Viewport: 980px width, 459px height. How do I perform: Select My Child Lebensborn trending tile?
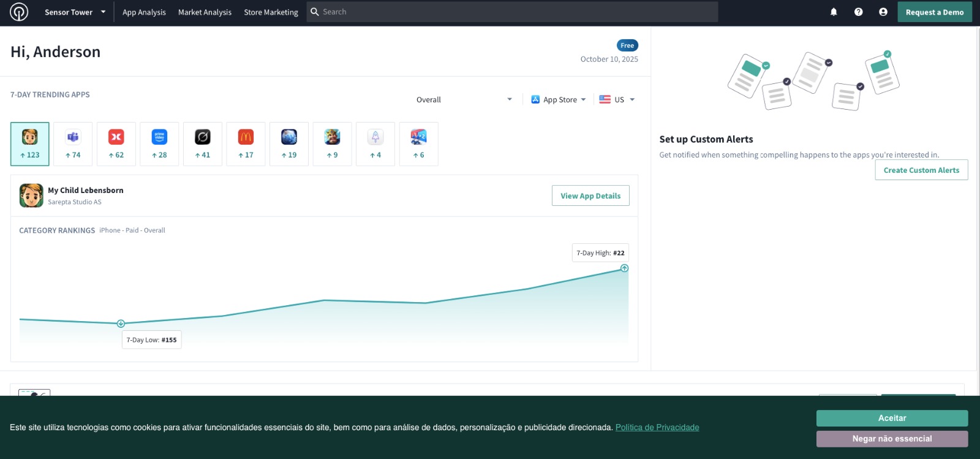tap(30, 143)
